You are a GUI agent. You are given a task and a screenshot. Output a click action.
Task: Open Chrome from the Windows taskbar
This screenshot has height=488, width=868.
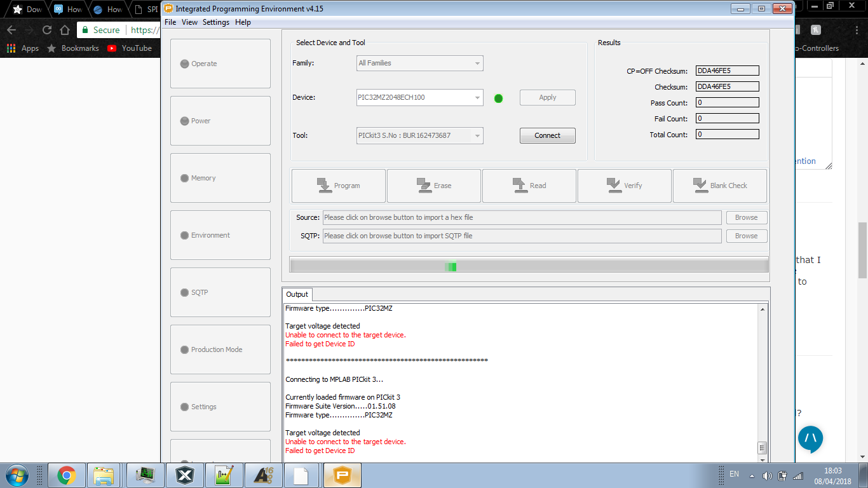66,475
